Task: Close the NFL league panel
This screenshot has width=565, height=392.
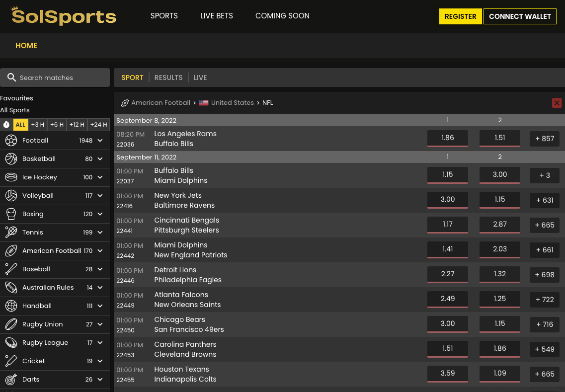Action: [x=557, y=103]
